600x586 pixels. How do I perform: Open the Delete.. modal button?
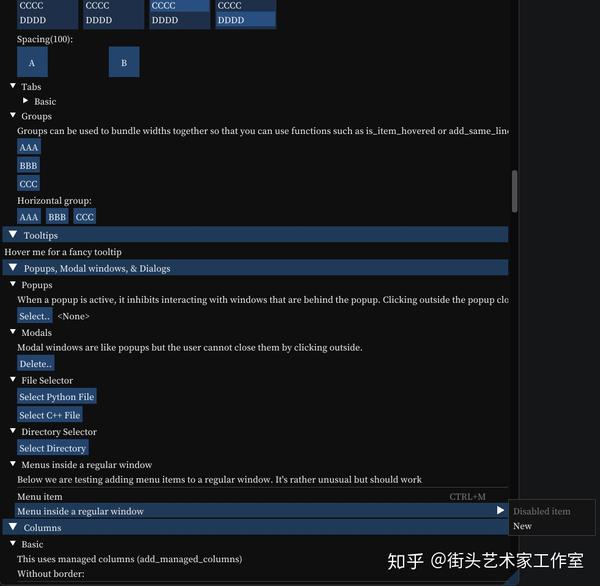36,364
